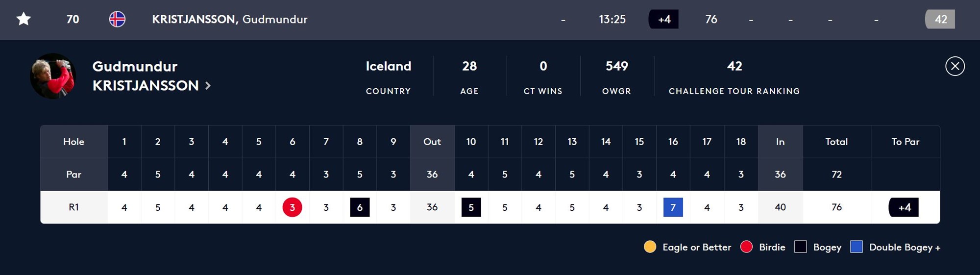Click the 13:25 tee time
980x275 pixels.
(x=612, y=19)
